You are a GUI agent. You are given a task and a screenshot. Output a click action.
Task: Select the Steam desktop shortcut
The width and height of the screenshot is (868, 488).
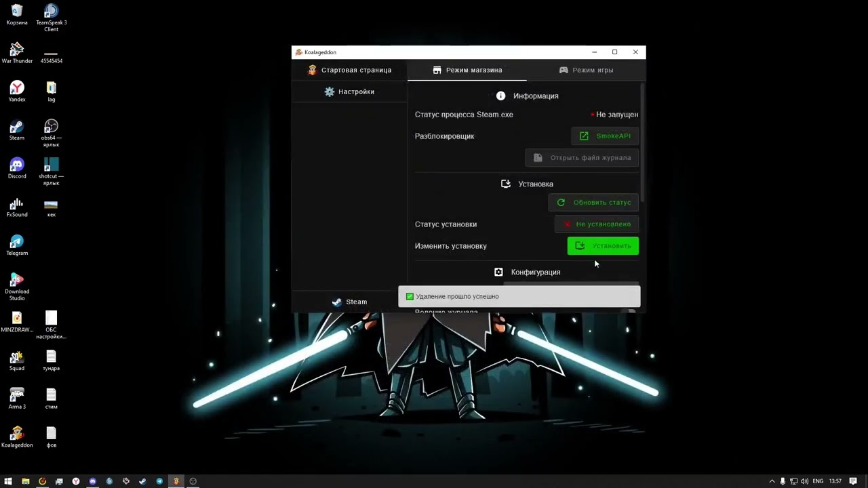[x=17, y=130]
